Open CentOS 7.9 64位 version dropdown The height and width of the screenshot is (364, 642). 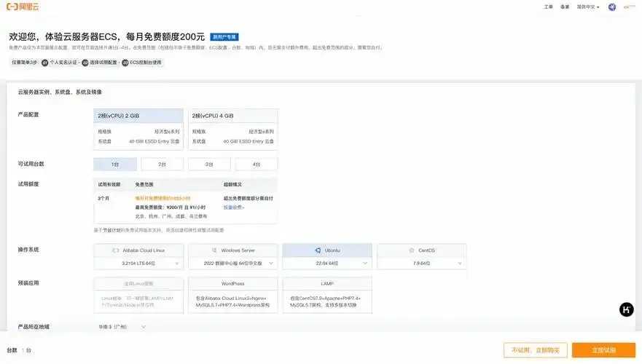click(422, 264)
